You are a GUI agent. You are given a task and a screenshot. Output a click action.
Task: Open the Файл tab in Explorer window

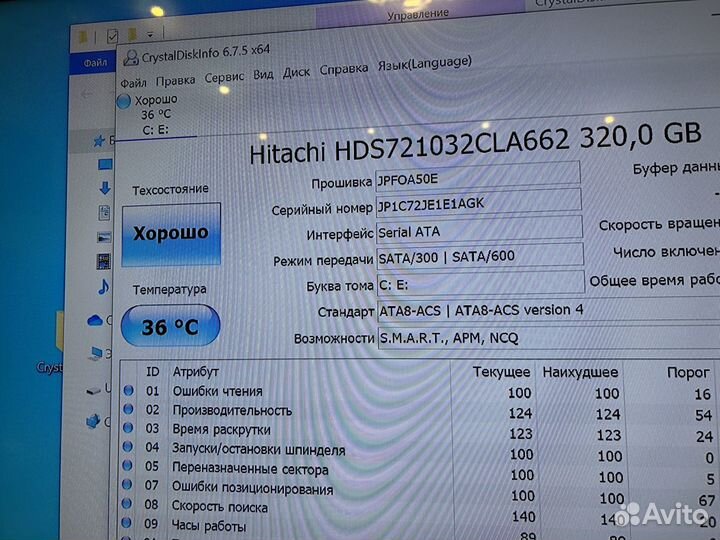pos(96,63)
